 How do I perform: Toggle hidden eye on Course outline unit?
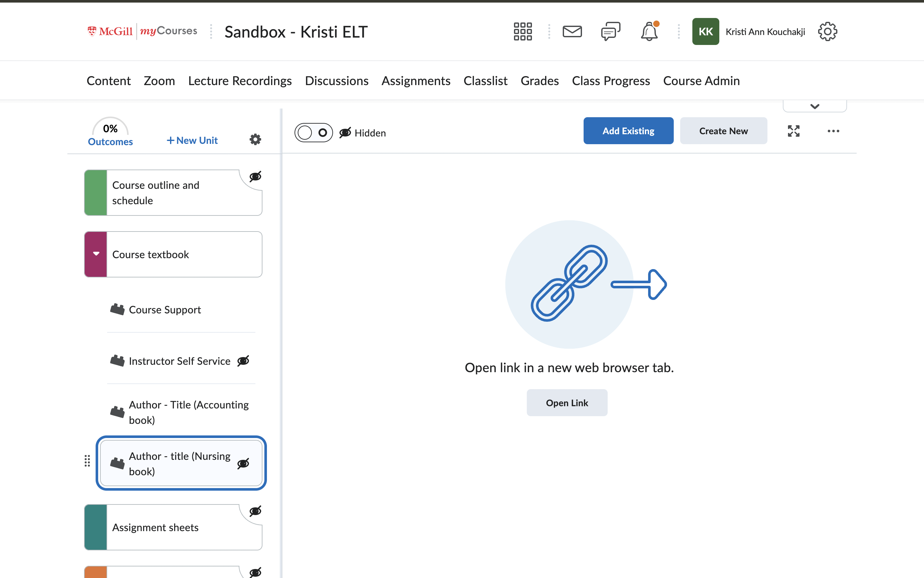[x=255, y=176]
